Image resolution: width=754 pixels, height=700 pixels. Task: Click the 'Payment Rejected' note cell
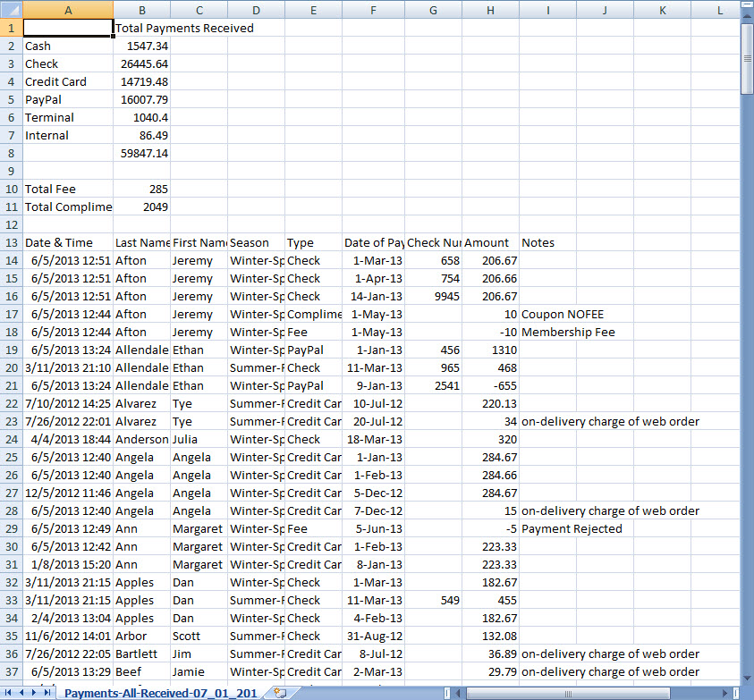[572, 528]
